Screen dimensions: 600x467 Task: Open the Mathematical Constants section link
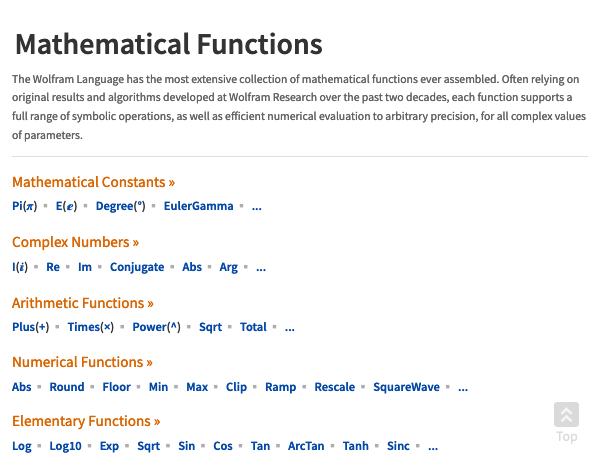click(x=93, y=182)
